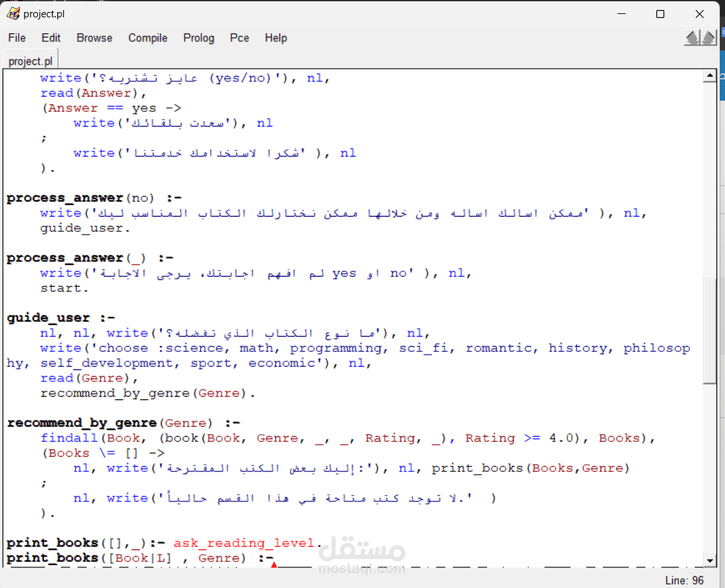
Task: Click the 'write('choose :science' line
Action: click(x=349, y=355)
